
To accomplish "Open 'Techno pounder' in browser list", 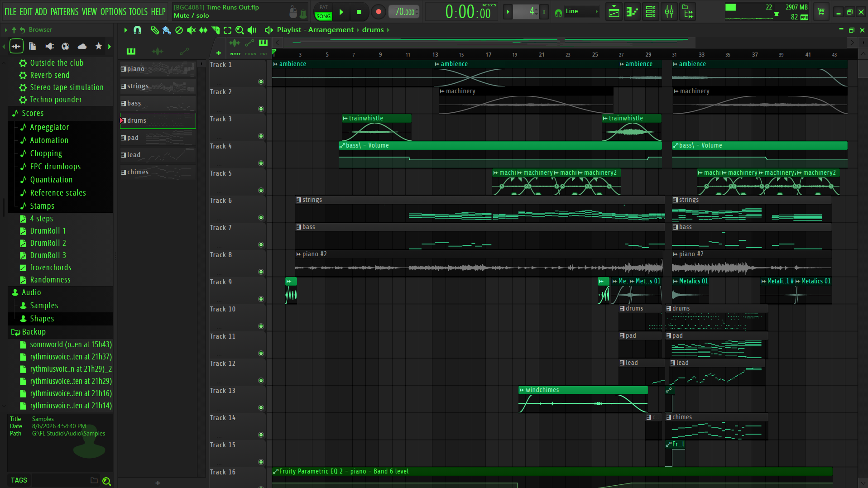I will [x=56, y=100].
